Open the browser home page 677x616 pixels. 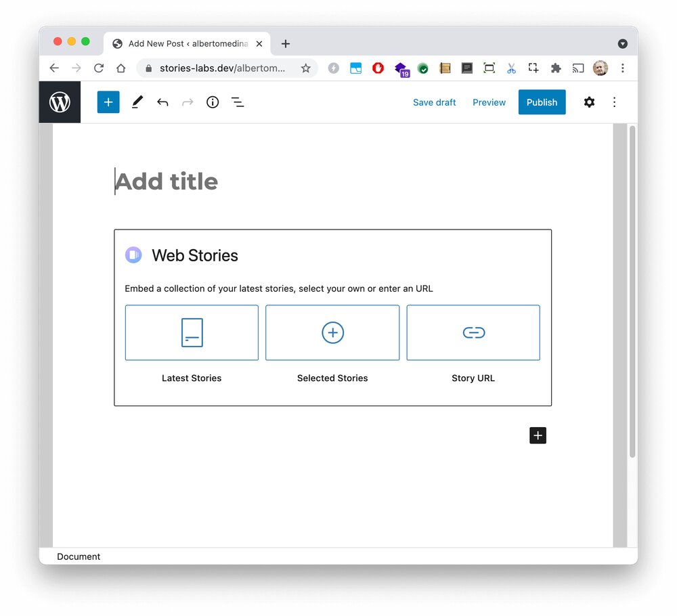tap(121, 68)
